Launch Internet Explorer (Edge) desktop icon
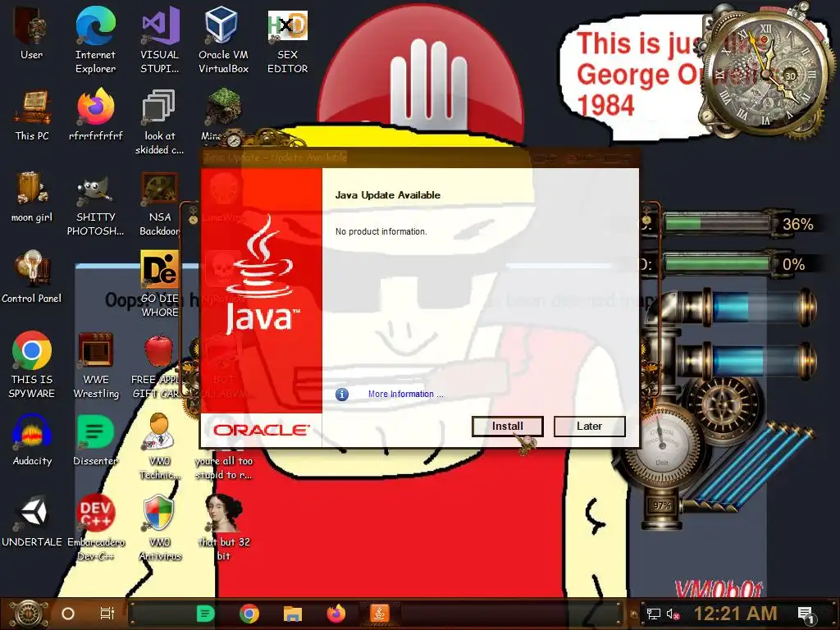This screenshot has height=630, width=840. click(x=95, y=40)
